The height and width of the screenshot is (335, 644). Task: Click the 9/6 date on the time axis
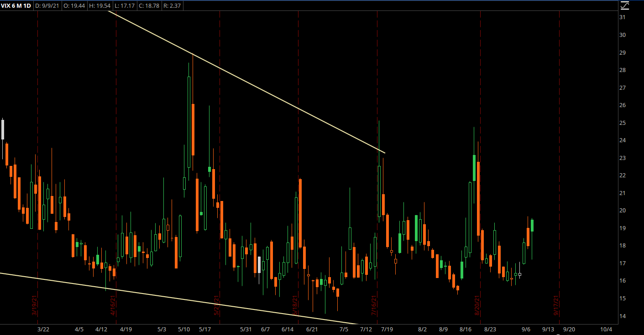coord(526,329)
